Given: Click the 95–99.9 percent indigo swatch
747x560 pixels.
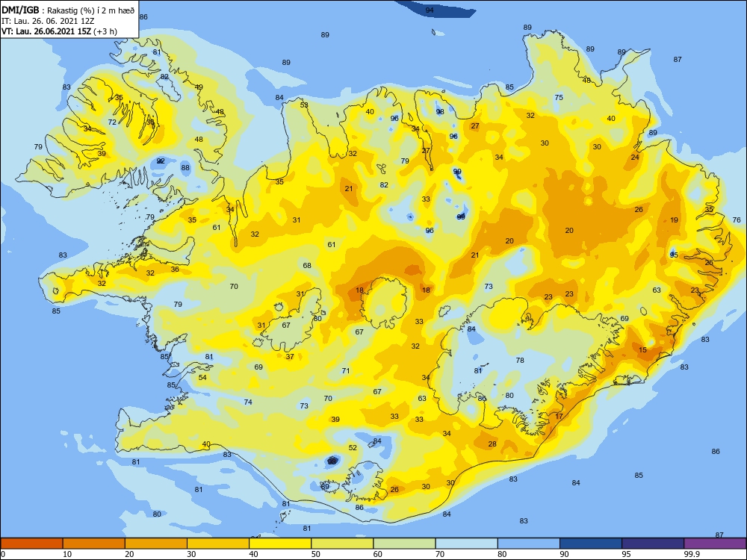Looking at the screenshot, I should (653, 544).
